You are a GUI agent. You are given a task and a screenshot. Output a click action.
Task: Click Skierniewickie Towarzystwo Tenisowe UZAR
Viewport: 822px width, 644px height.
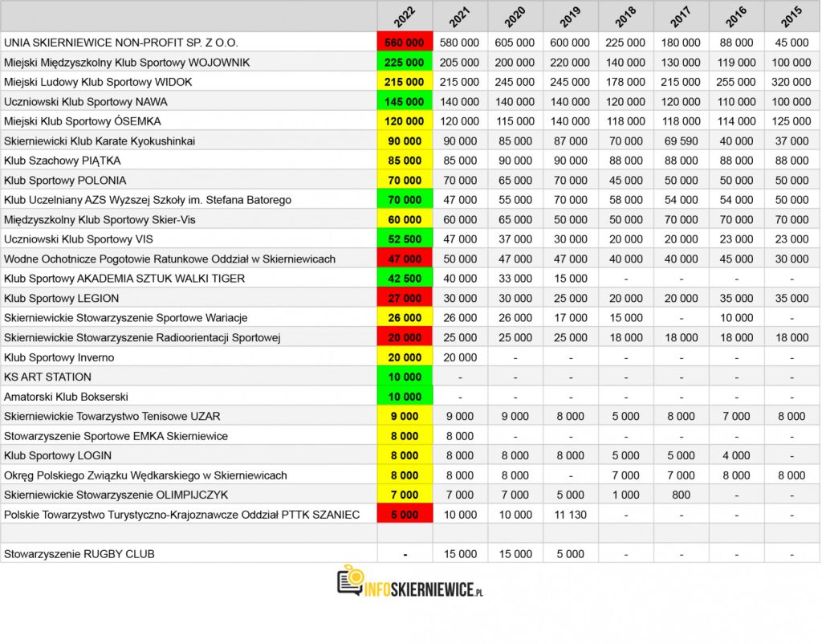pos(112,417)
